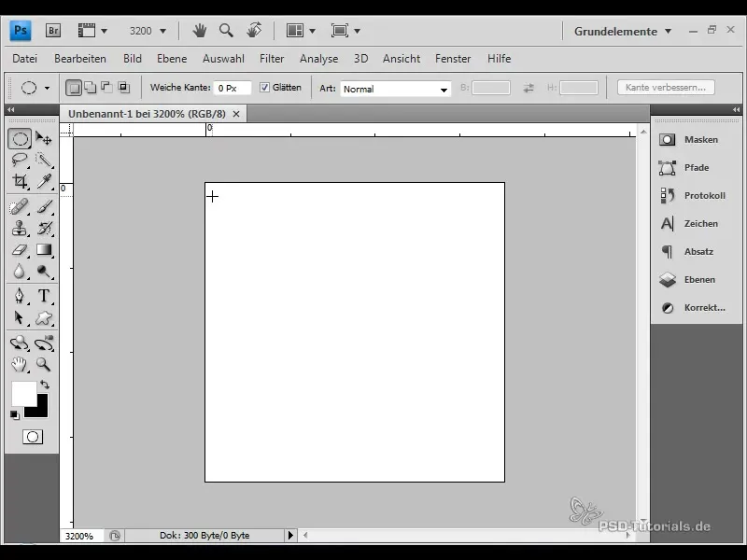Open the tool preset picker arrow
Viewport: 747px width, 560px height.
point(47,88)
